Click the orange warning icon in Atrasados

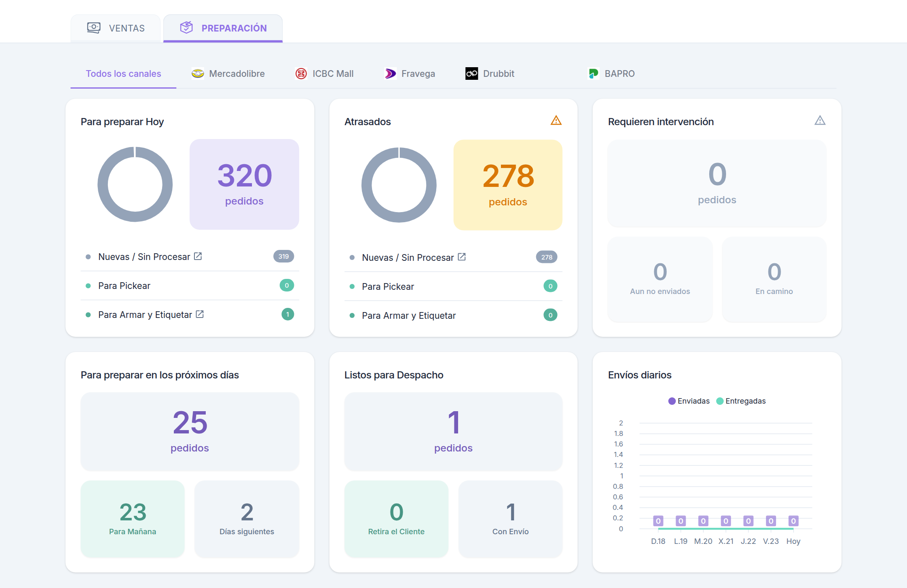[x=556, y=121]
